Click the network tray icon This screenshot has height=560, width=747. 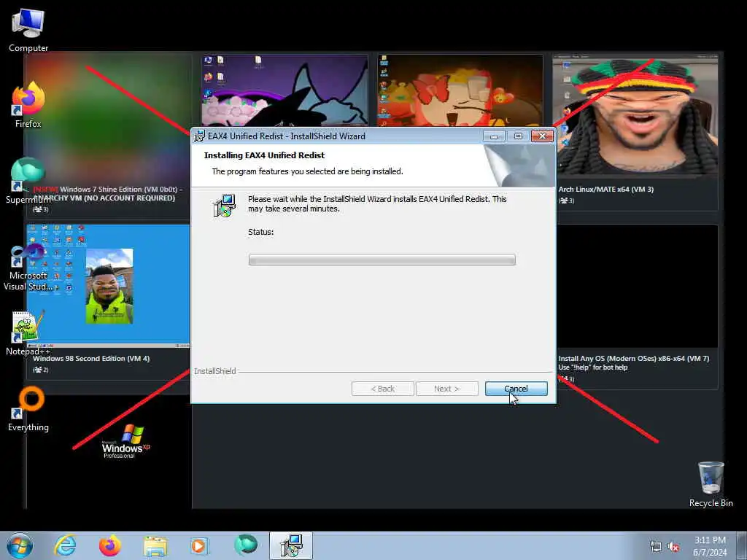point(656,547)
